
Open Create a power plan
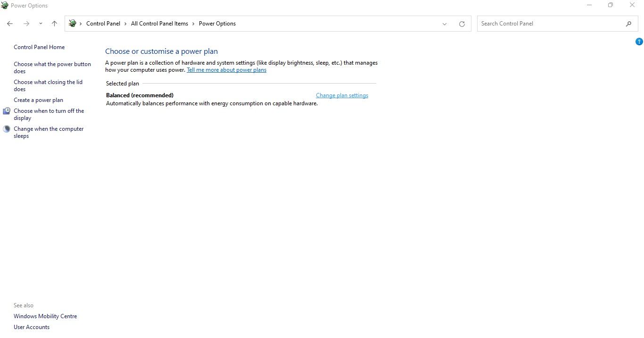tap(38, 100)
